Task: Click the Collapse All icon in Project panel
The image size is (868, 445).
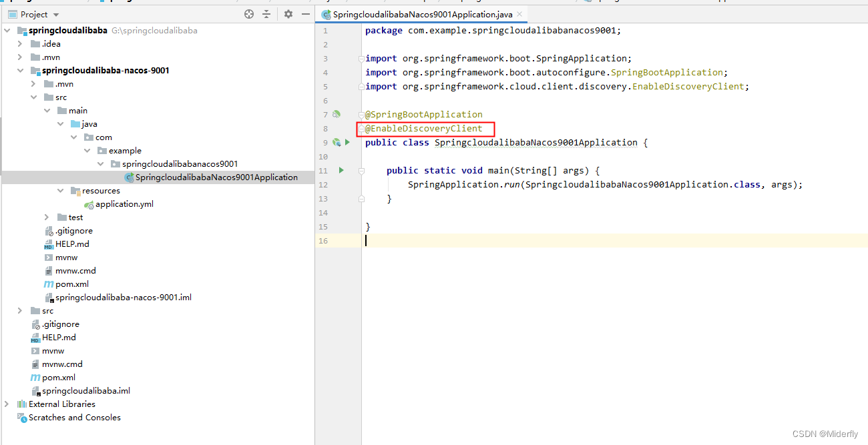Action: coord(266,14)
